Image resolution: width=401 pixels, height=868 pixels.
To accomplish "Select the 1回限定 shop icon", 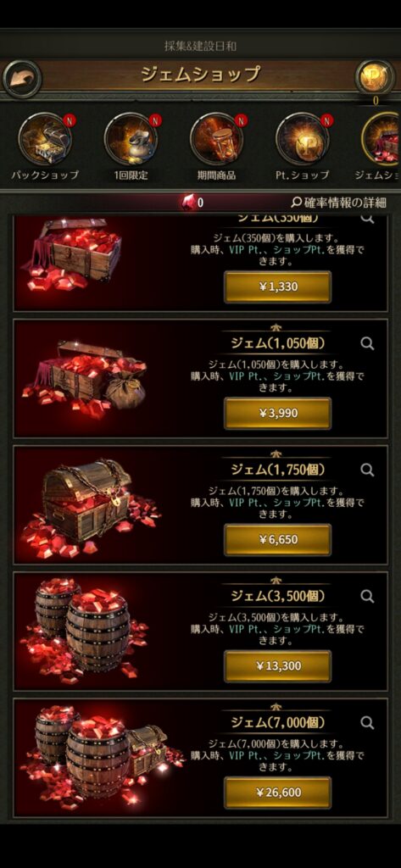I will [x=131, y=139].
